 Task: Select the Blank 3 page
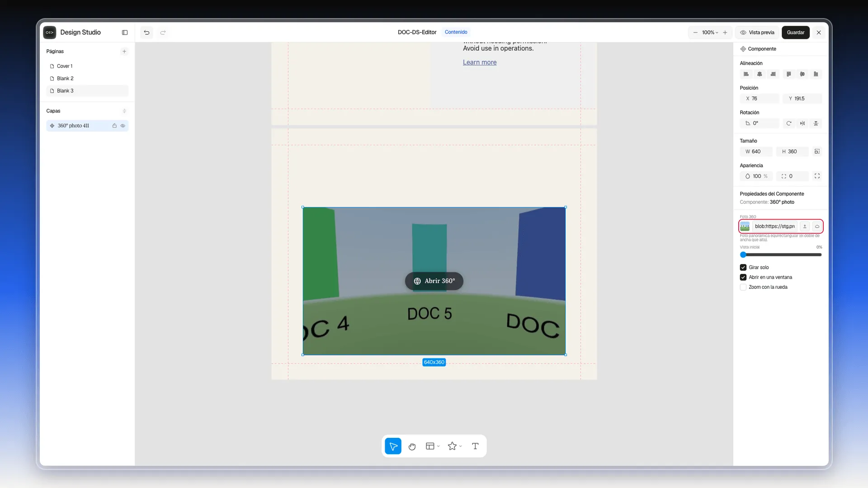tap(87, 91)
